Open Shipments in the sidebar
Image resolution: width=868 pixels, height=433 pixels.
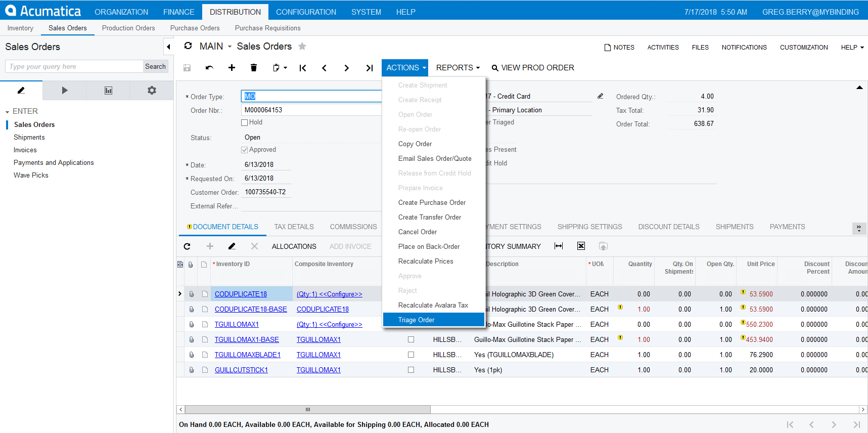(29, 137)
